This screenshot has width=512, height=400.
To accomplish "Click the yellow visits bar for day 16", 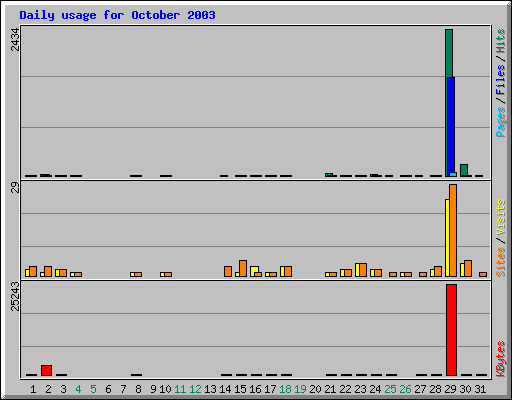I will 254,270.
